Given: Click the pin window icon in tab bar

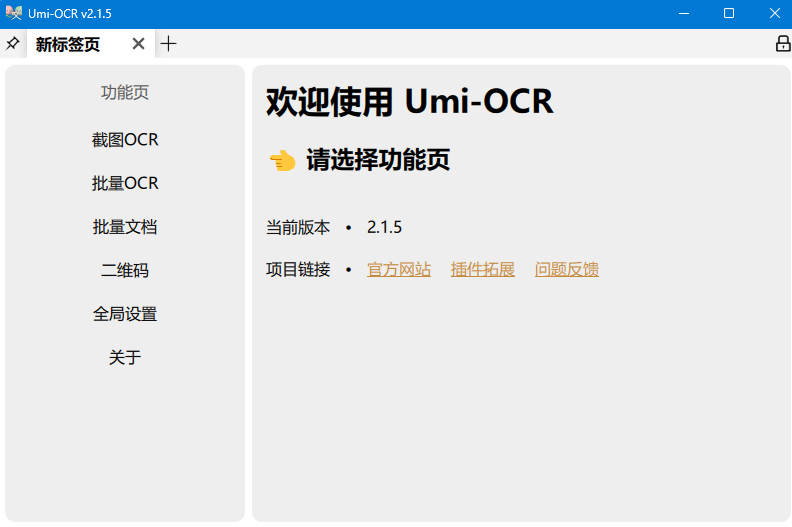Looking at the screenshot, I should tap(13, 44).
